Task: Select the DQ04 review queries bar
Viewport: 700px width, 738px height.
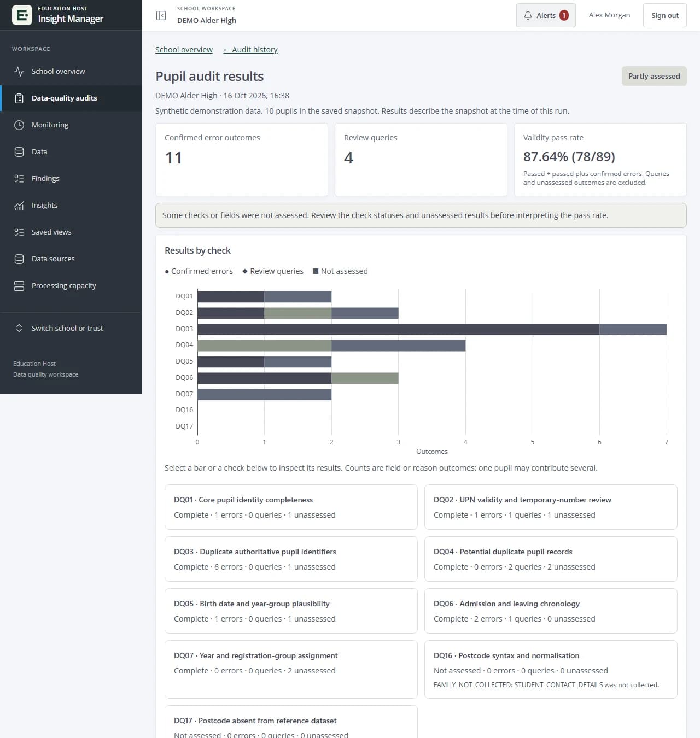Action: (264, 345)
